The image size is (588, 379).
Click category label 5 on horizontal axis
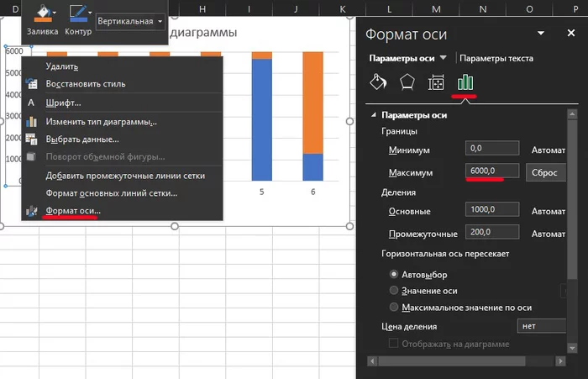[x=262, y=192]
